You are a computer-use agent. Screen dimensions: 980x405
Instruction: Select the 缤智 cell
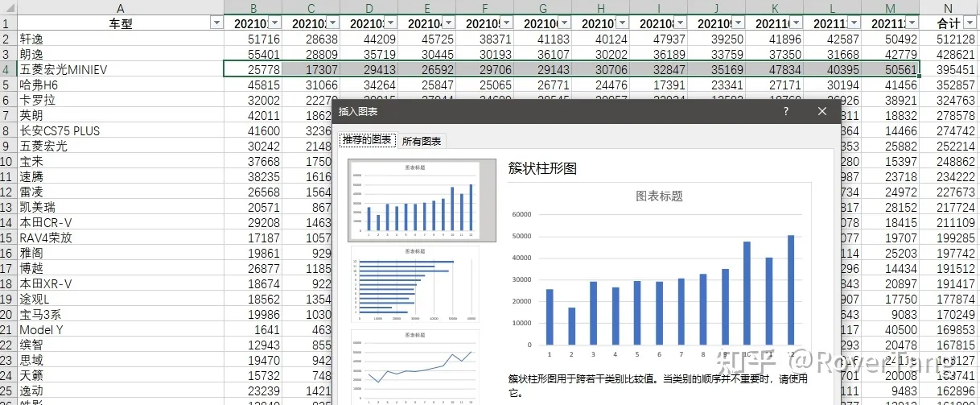point(121,345)
